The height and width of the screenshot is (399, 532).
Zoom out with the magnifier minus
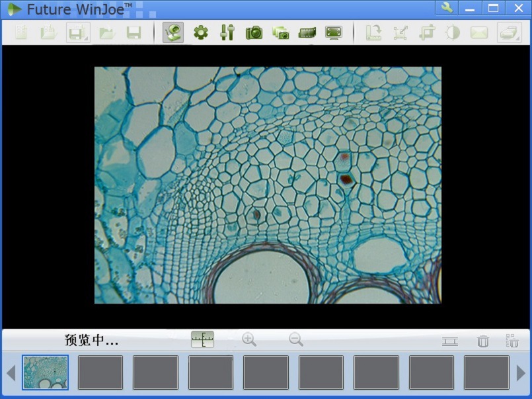(x=296, y=340)
